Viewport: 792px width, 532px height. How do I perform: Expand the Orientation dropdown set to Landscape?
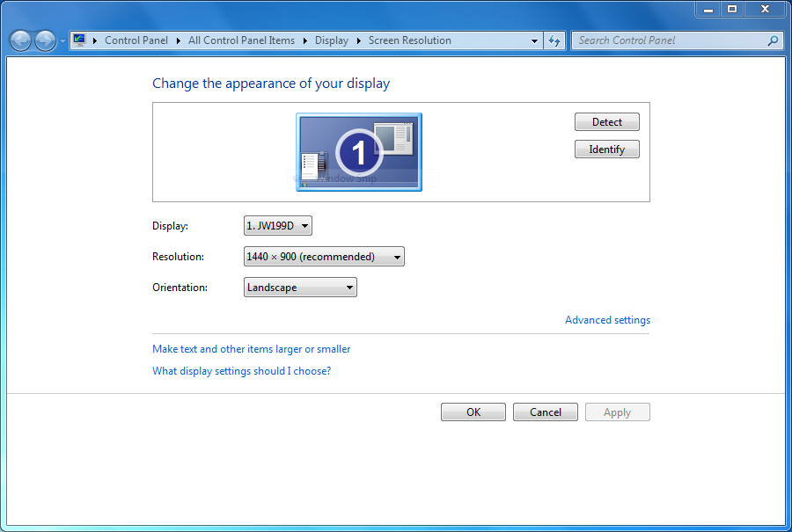(x=299, y=288)
